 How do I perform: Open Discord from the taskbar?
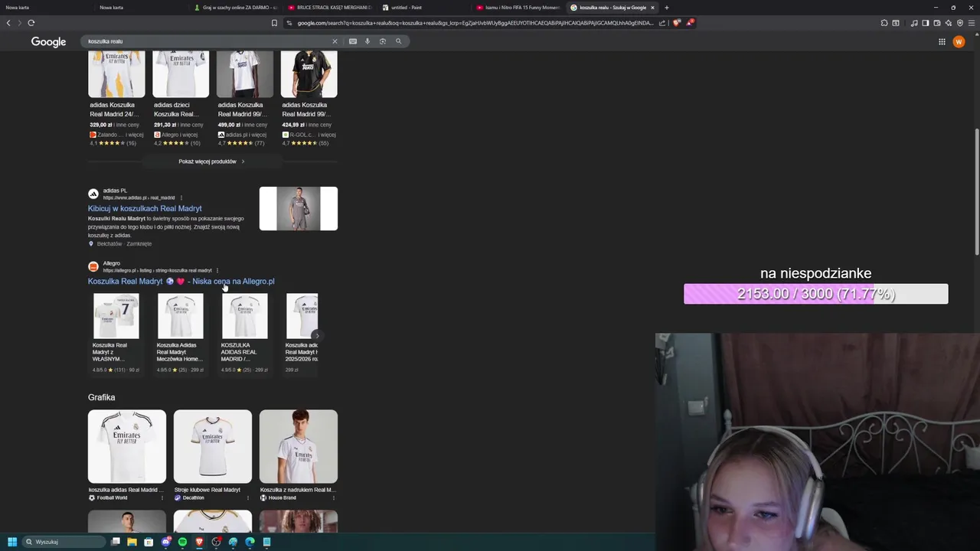165,542
